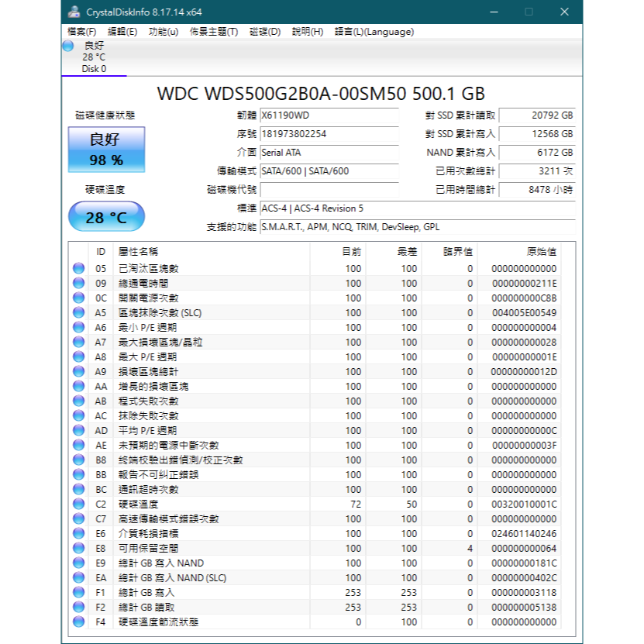Select the 已淘汰區塊數 attribute name
Screen dimensions: 644x644
[148, 269]
